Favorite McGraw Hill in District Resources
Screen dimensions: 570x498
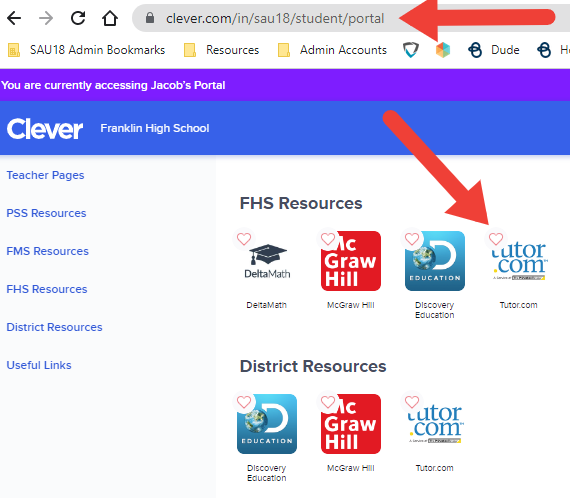[x=328, y=402]
